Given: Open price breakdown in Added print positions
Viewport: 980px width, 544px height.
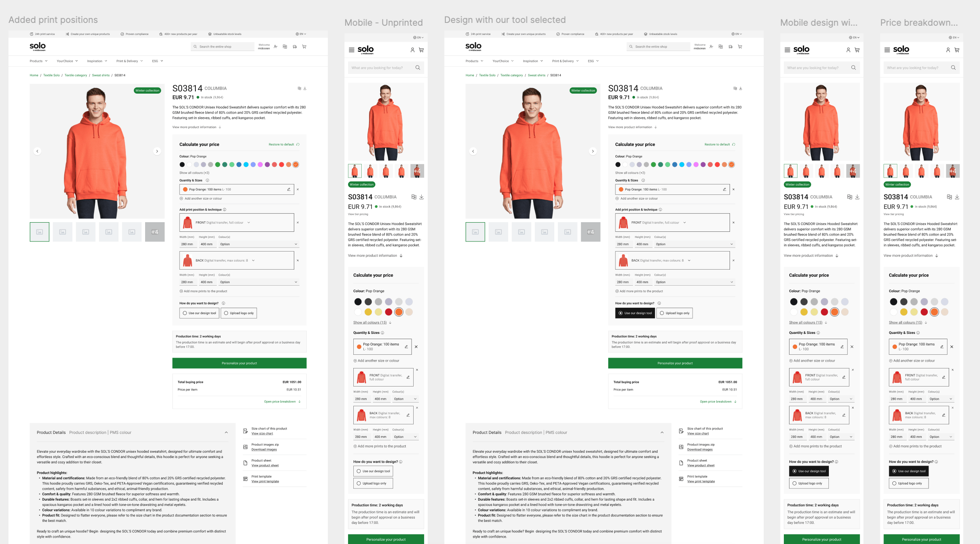Looking at the screenshot, I should coord(282,402).
